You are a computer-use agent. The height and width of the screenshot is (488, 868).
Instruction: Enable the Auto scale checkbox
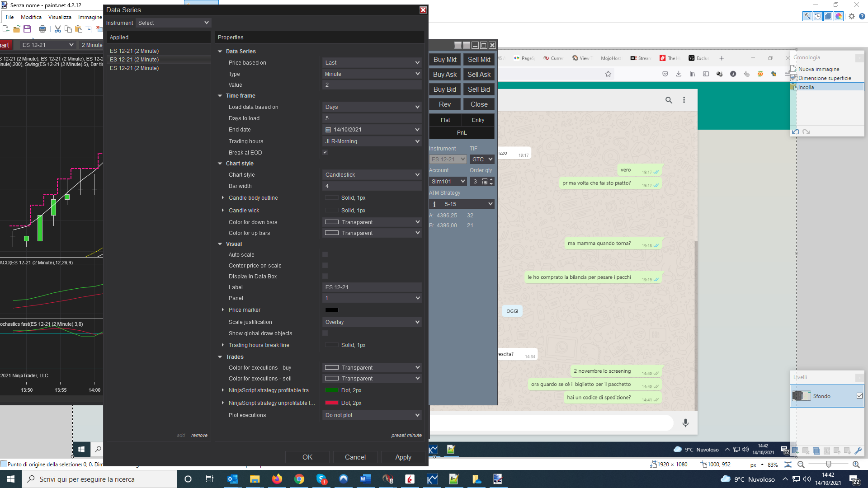325,254
